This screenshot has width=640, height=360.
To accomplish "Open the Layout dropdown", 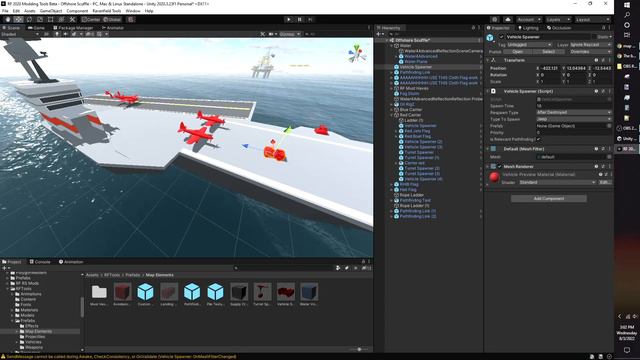I will pos(592,20).
